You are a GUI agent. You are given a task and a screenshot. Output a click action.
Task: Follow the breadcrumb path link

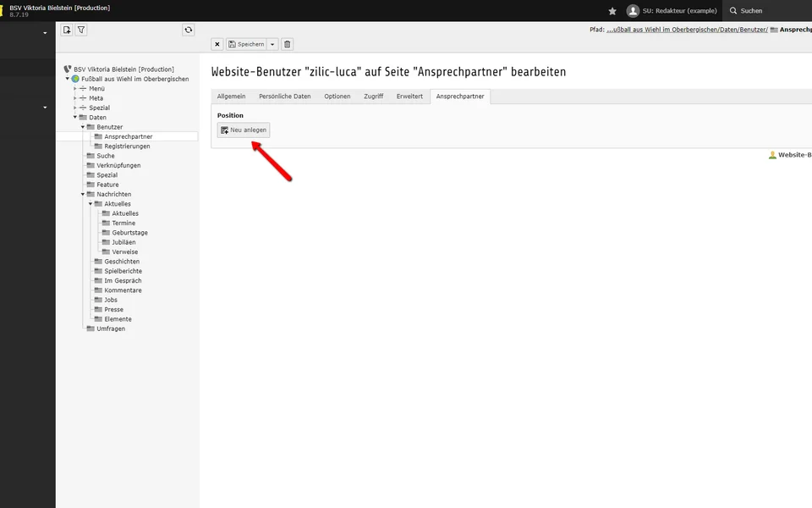click(x=687, y=30)
